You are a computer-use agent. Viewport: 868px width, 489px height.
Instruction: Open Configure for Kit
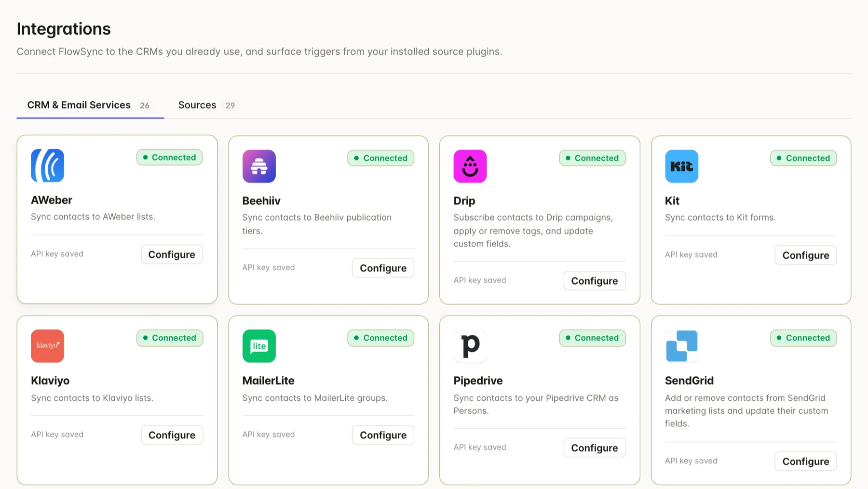pyautogui.click(x=806, y=255)
